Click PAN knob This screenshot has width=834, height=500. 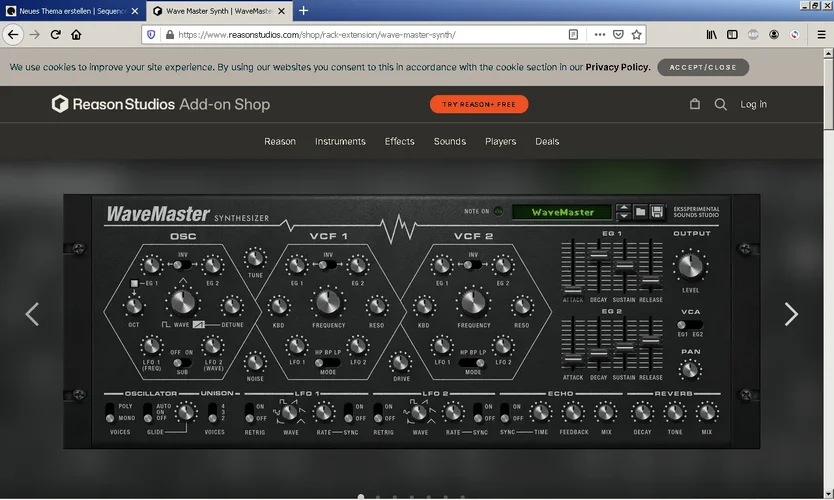pos(690,370)
